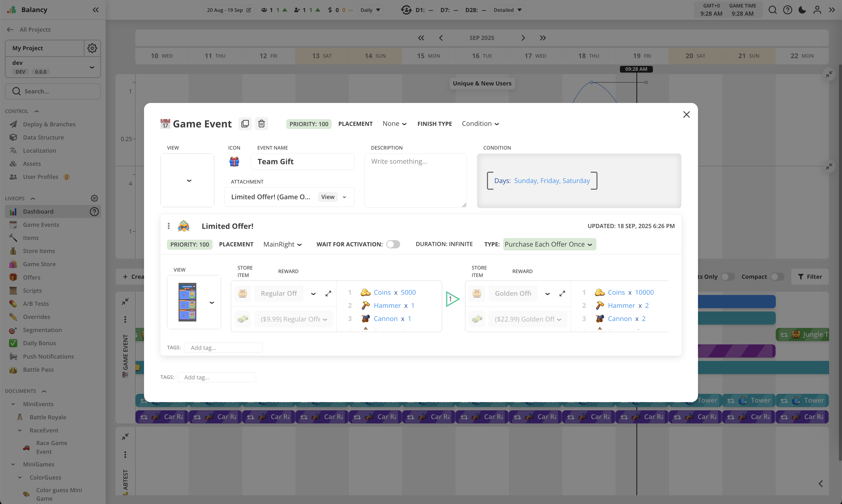The width and height of the screenshot is (842, 504).
Task: Click the Team Gift gift icon
Action: [x=234, y=161]
